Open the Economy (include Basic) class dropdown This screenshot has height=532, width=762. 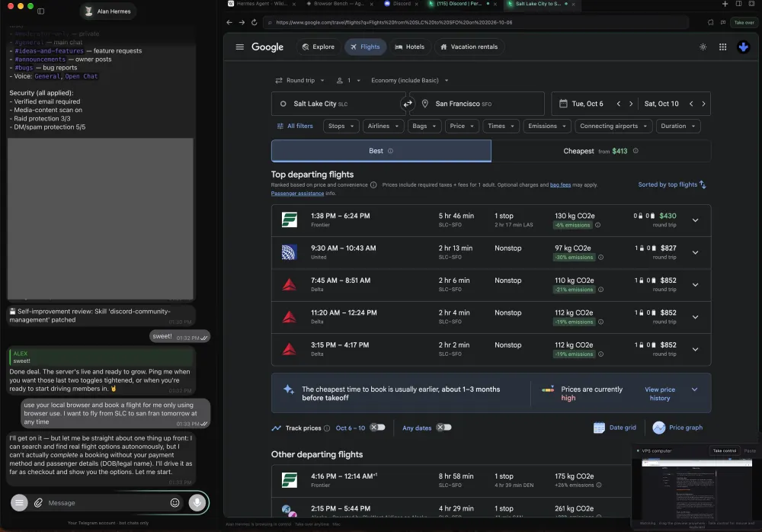point(410,80)
